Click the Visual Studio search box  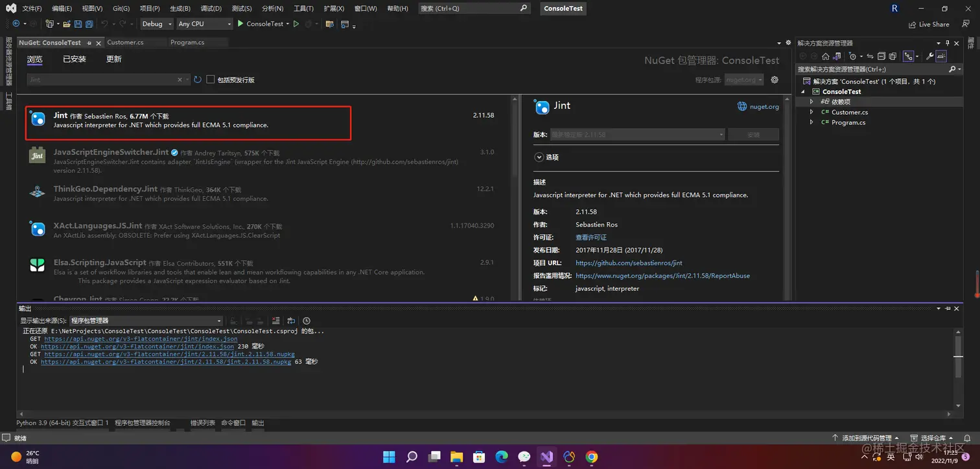click(x=475, y=8)
